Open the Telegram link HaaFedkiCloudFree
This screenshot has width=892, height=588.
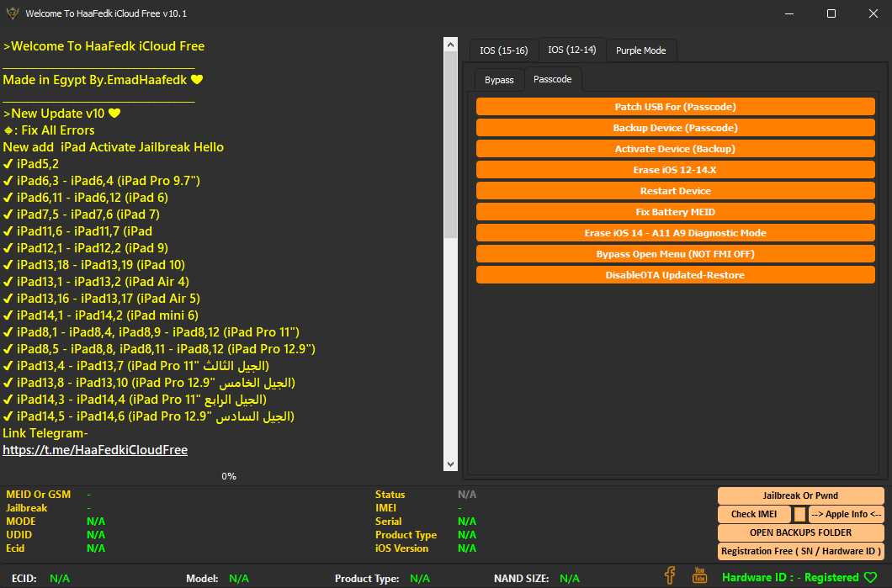pos(95,450)
